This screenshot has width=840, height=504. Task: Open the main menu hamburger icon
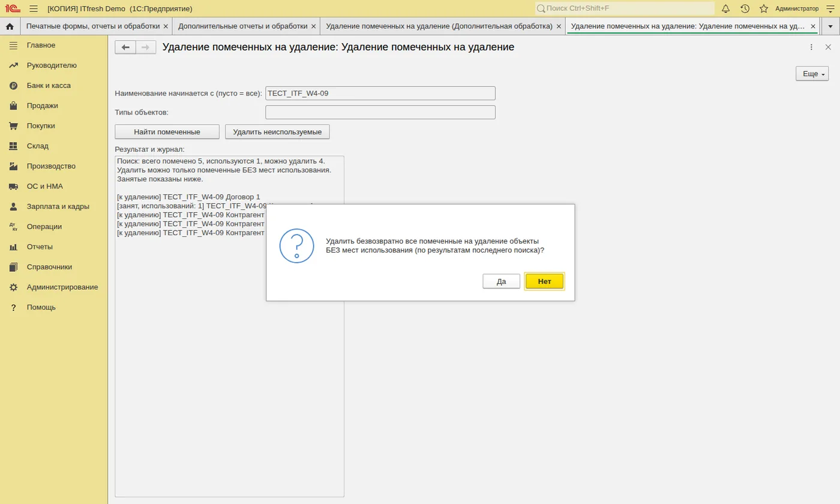[34, 8]
